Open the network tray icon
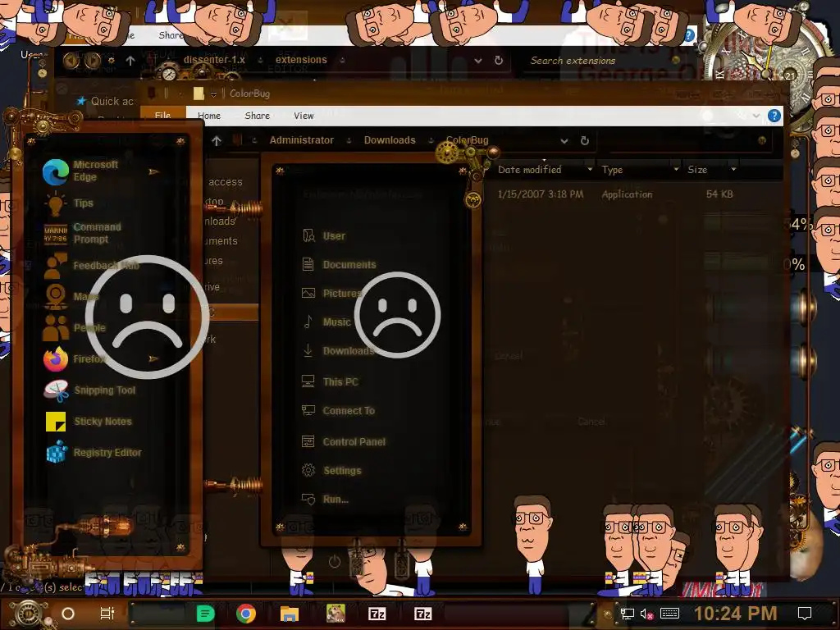The image size is (840, 630). click(627, 614)
